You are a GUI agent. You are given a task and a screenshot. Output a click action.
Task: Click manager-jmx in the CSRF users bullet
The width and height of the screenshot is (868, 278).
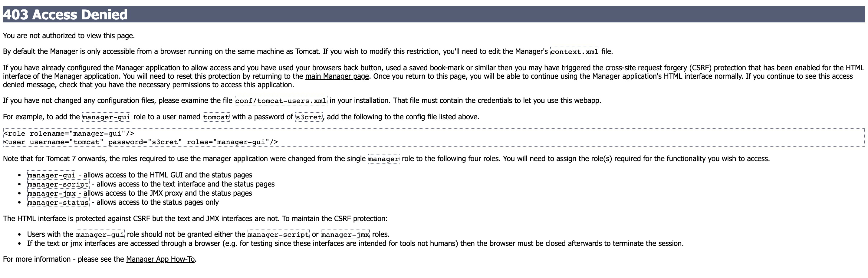(345, 234)
